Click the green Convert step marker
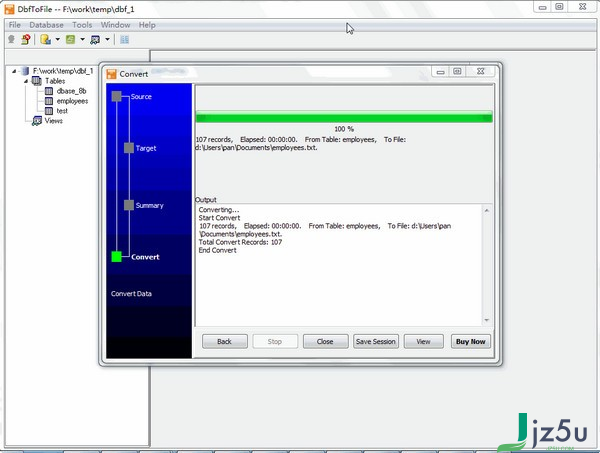Screen dimensions: 600x453 pos(117,257)
